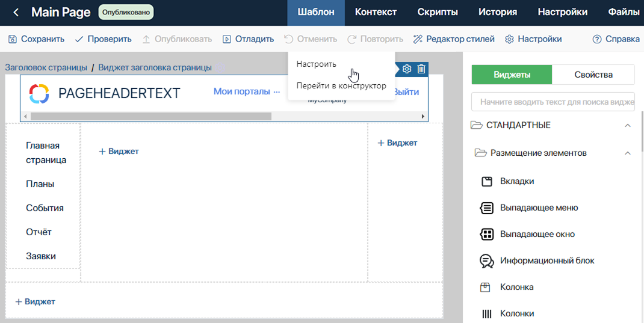Viewport: 644px width, 323px height.
Task: Click the Заголовок страницы breadcrumb
Action: click(x=46, y=67)
